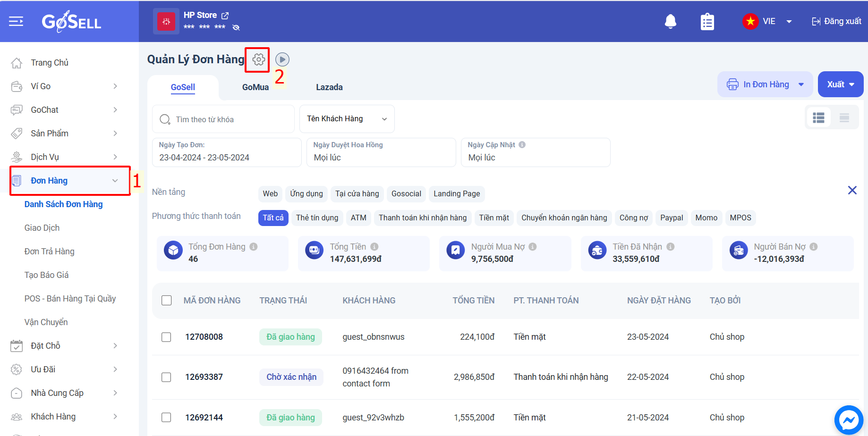Screen dimensions: 868x436
Task: Filter by Thẻ tín dụng payment
Action: (317, 218)
